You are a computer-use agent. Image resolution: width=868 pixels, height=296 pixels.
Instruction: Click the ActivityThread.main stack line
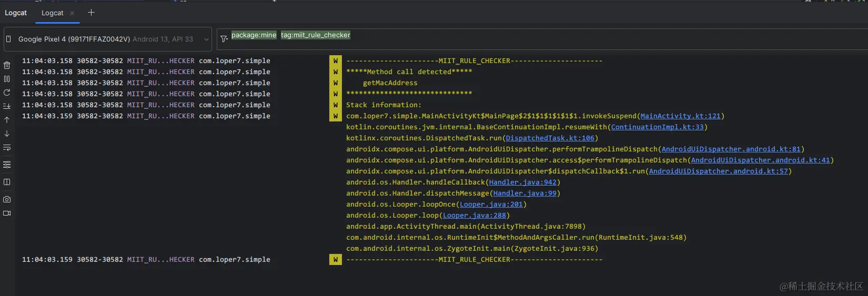466,226
